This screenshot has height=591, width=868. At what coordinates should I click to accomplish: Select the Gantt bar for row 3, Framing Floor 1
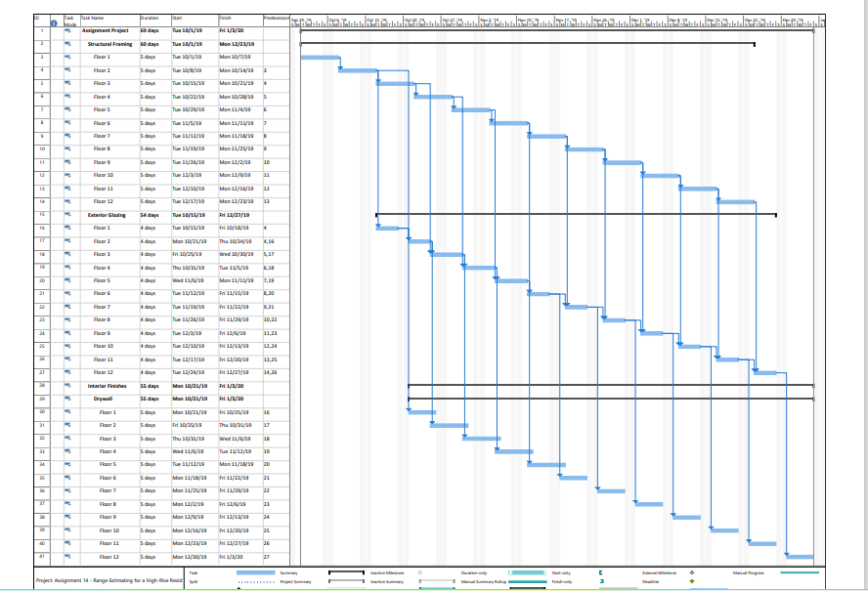point(320,57)
